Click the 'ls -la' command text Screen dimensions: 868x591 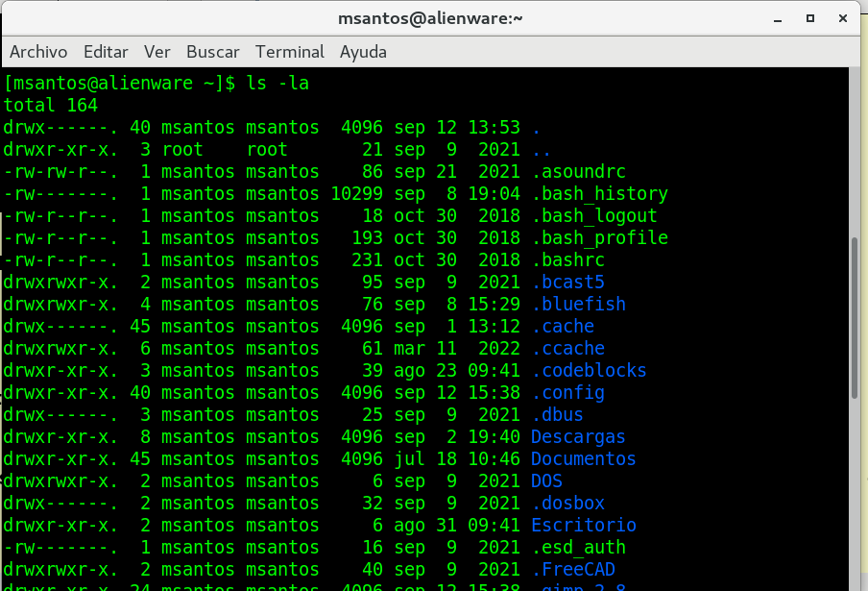277,84
